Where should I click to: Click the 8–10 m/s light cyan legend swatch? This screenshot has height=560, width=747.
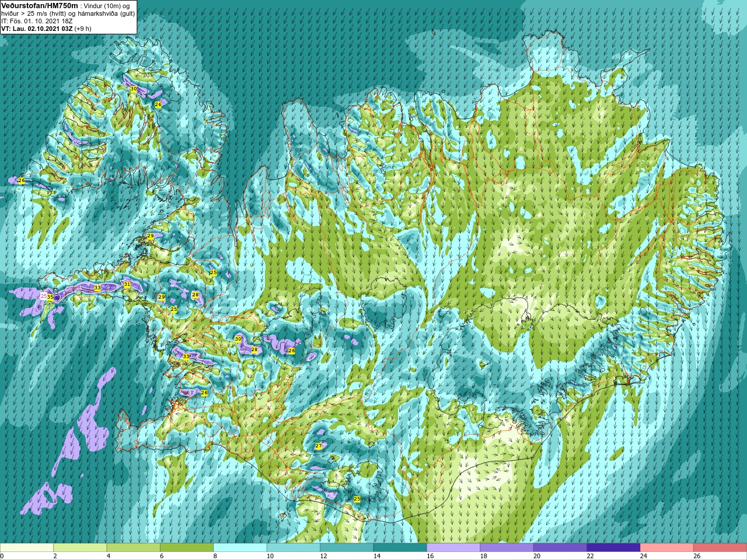tap(240, 548)
